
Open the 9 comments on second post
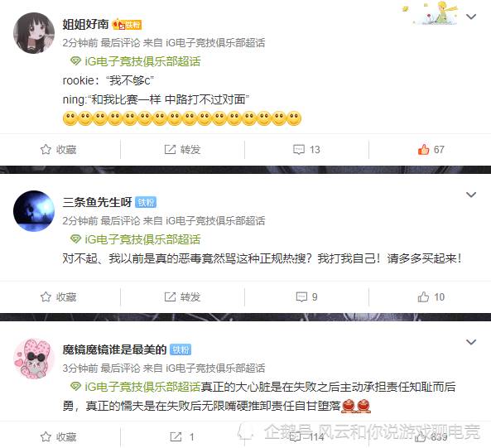click(306, 296)
